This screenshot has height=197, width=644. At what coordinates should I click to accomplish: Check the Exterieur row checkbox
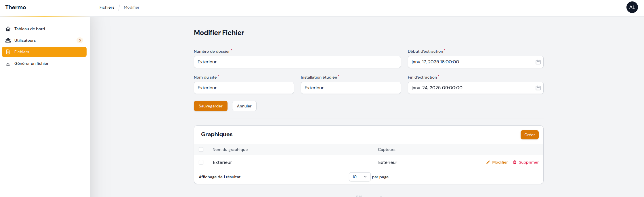pyautogui.click(x=201, y=162)
